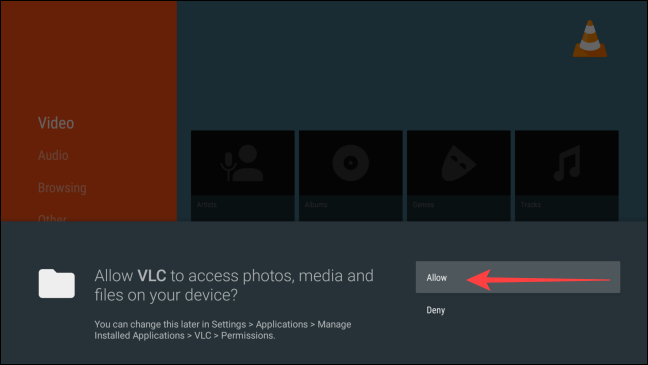
Task: Select the Albums tile label
Action: (316, 205)
